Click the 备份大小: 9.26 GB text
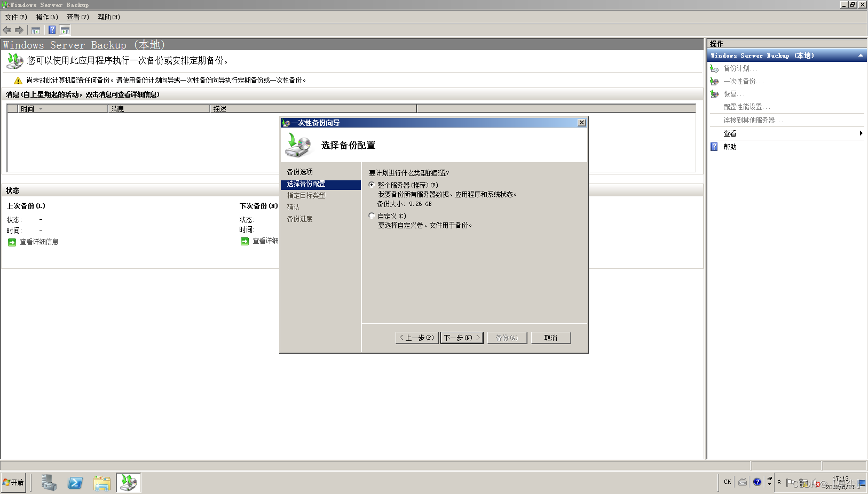This screenshot has height=494, width=868. [405, 204]
